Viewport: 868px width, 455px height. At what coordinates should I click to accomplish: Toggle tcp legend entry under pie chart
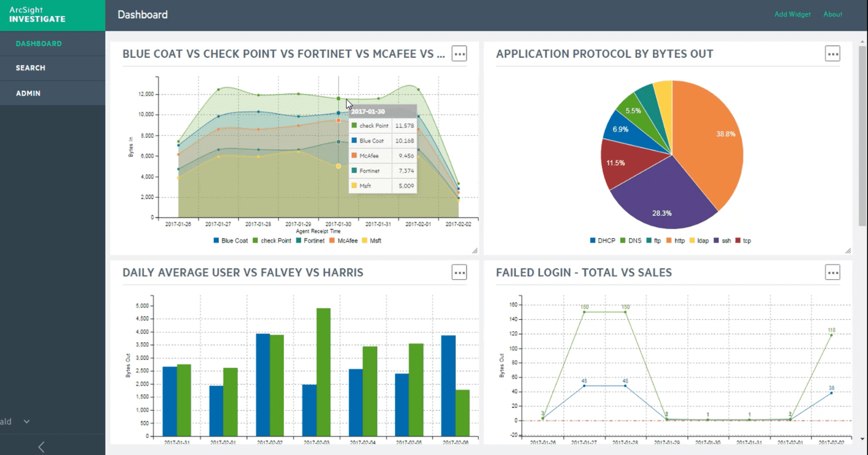(743, 241)
